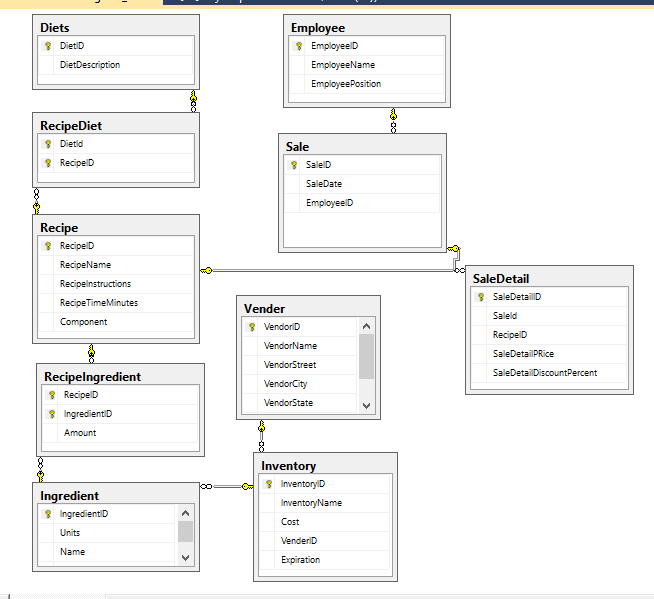Select the RecipeIngredient to Ingredient relationship connector
The image size is (654, 599).
coord(40,469)
